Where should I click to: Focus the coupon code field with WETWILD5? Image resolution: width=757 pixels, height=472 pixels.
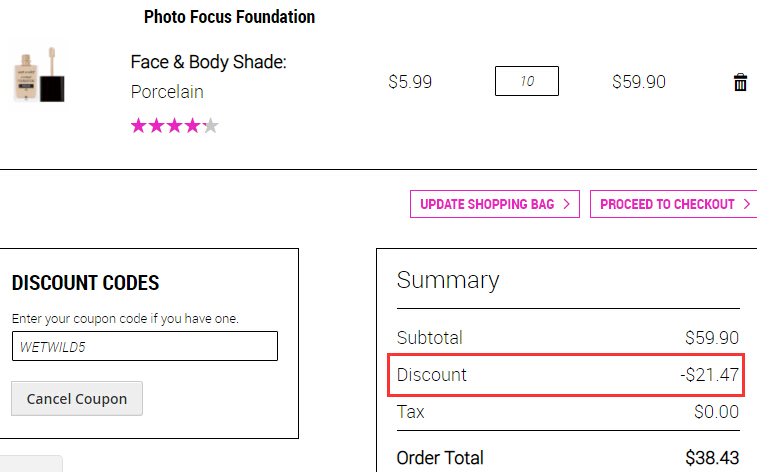coord(145,346)
